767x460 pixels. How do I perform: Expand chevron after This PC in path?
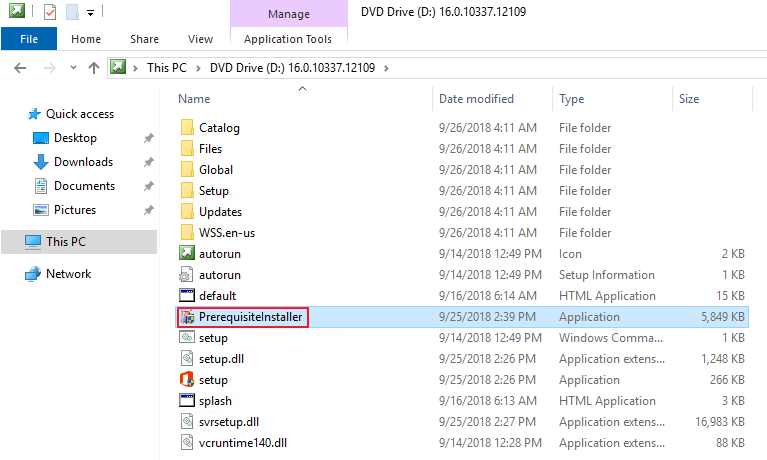click(198, 68)
